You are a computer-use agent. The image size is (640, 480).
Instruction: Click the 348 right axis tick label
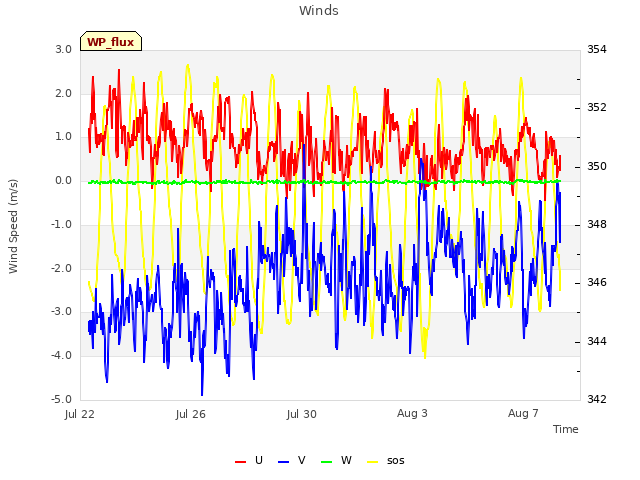597,224
